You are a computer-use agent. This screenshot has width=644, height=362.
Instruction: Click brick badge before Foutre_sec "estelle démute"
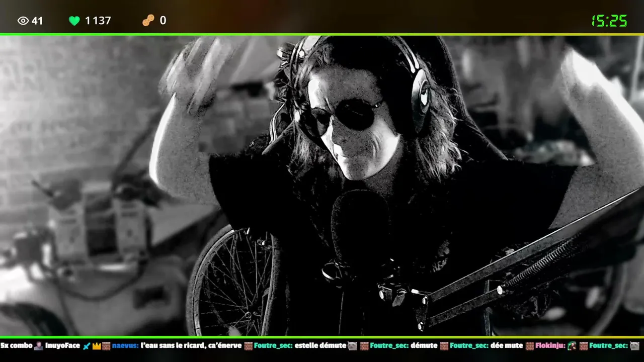click(x=248, y=346)
